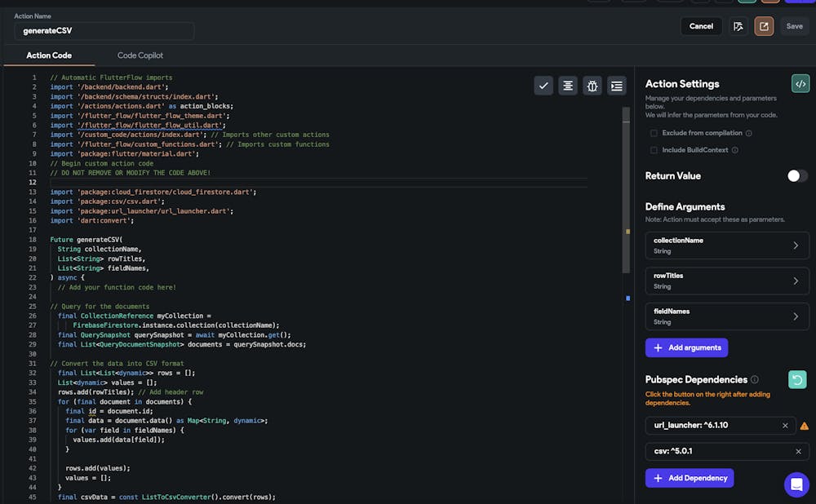
Task: Click the test action icon left of Save
Action: 738,26
